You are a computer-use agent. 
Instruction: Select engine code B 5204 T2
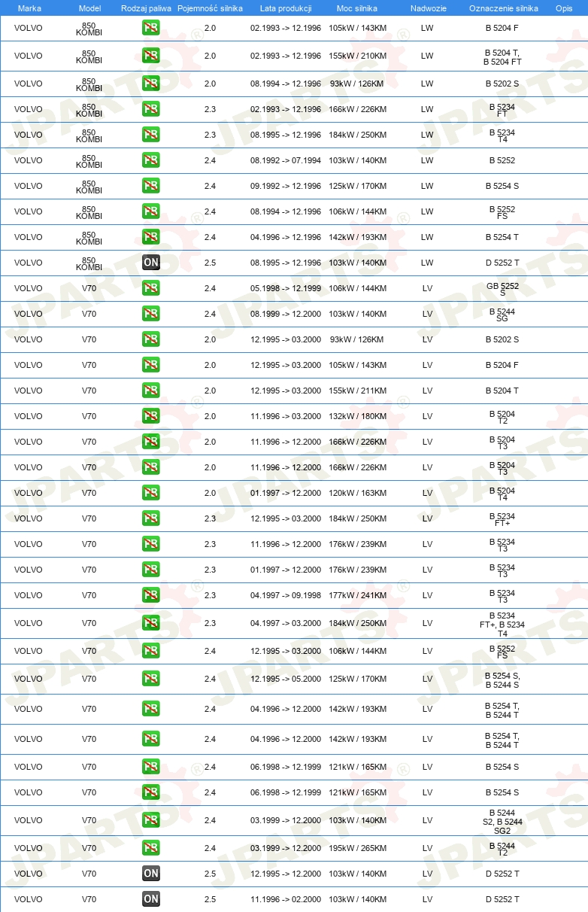502,417
